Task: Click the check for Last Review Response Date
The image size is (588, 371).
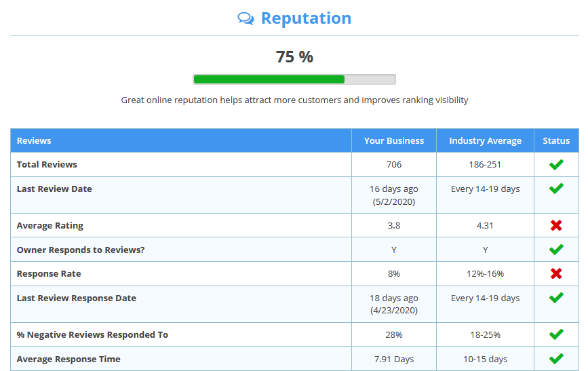Action: pyautogui.click(x=556, y=298)
